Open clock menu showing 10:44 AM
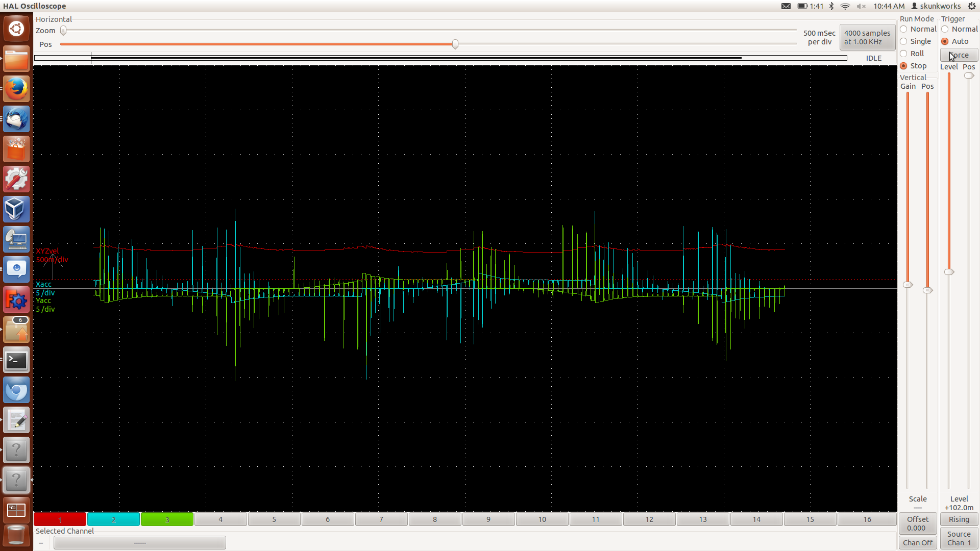This screenshot has width=980, height=551. tap(889, 6)
